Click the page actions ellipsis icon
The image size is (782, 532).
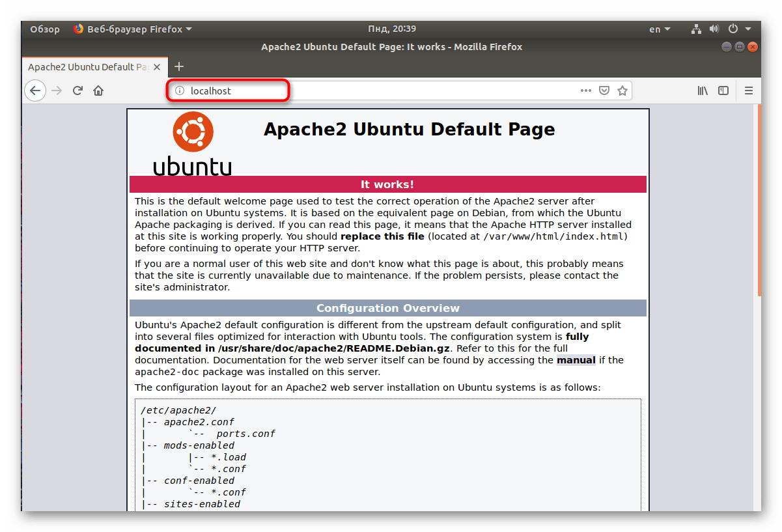pos(585,91)
